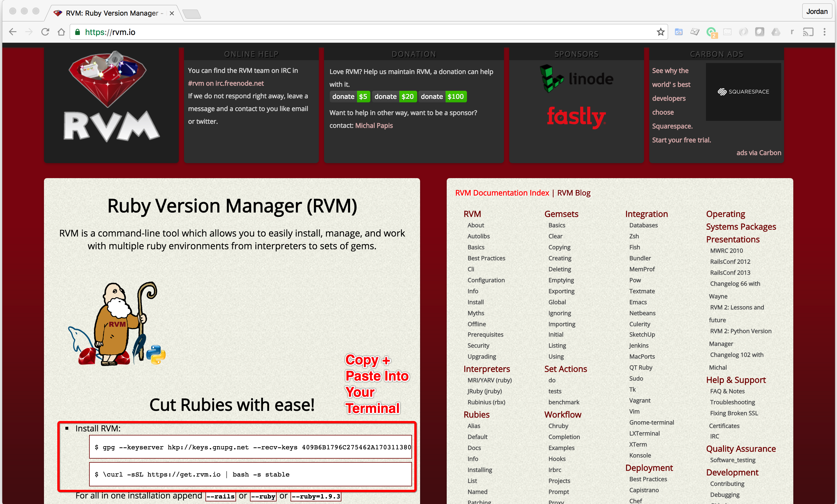This screenshot has height=504, width=837.
Task: Bookmark this page with the star icon
Action: (x=660, y=32)
